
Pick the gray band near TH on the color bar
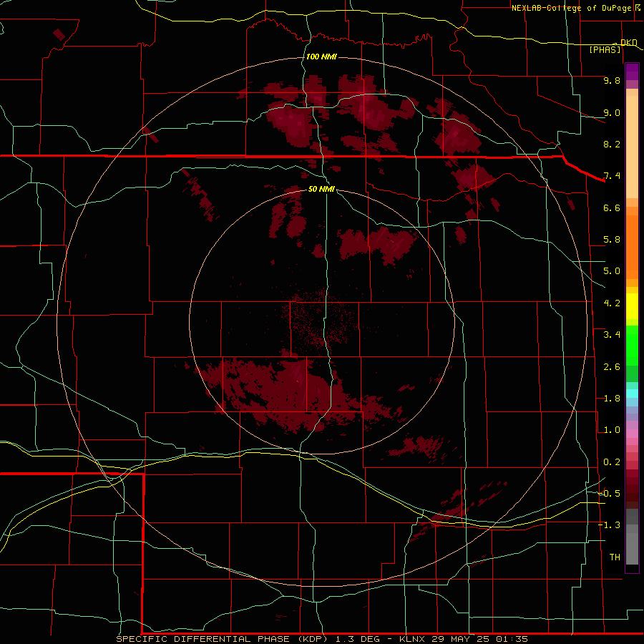632,549
